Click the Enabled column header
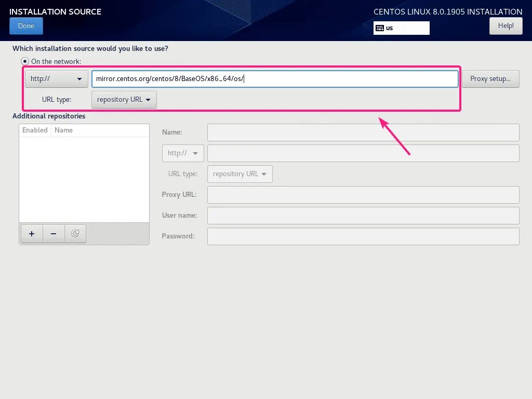Image resolution: width=532 pixels, height=399 pixels. tap(35, 130)
